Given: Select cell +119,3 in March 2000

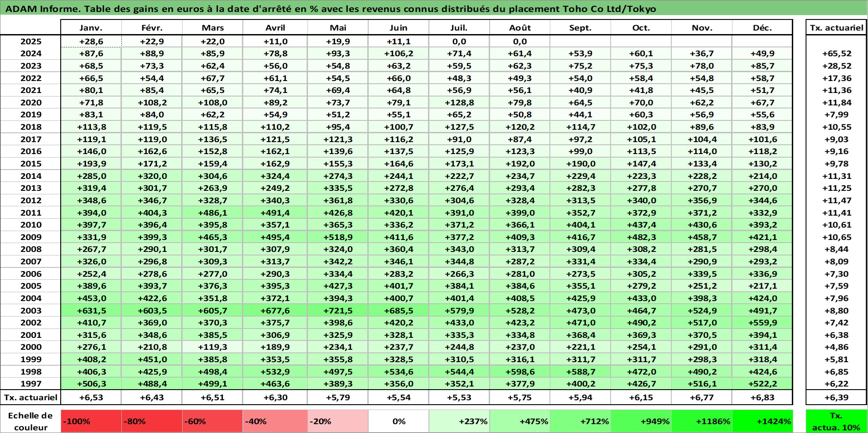Looking at the screenshot, I should (213, 347).
